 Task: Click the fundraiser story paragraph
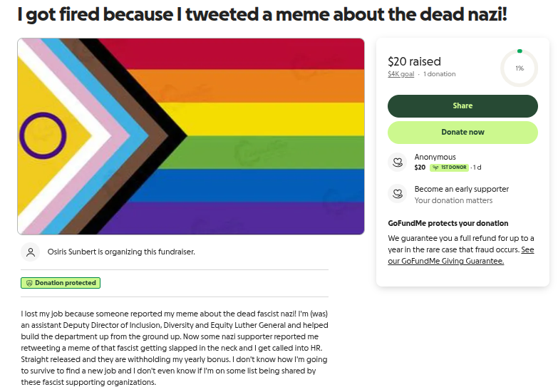click(175, 348)
